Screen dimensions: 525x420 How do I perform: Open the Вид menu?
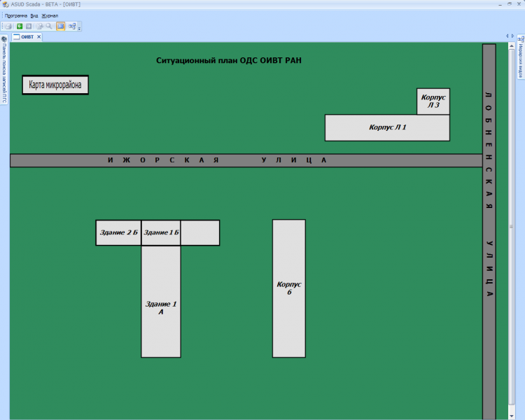[x=34, y=15]
